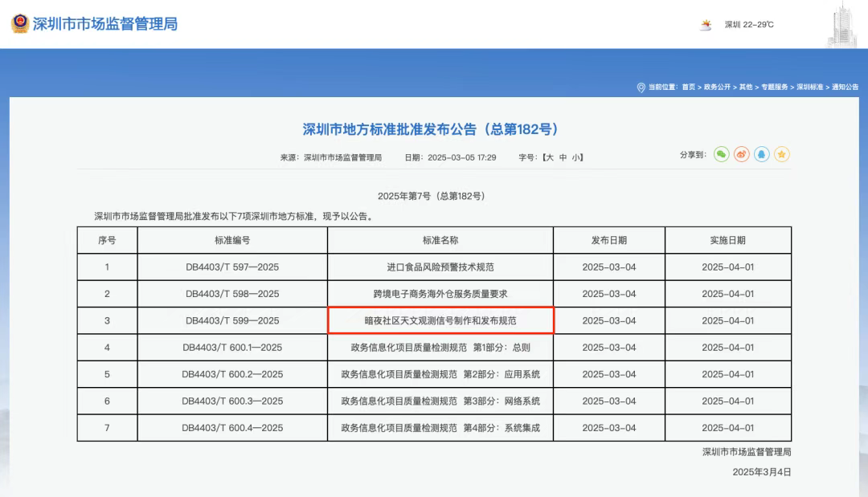Go to 首页 in the breadcrumb

pos(689,88)
